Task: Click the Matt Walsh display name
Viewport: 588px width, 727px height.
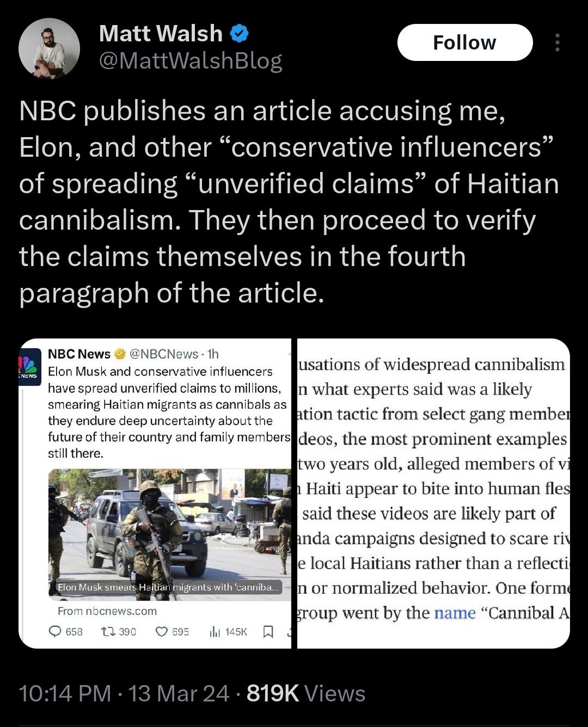Action: click(x=161, y=34)
